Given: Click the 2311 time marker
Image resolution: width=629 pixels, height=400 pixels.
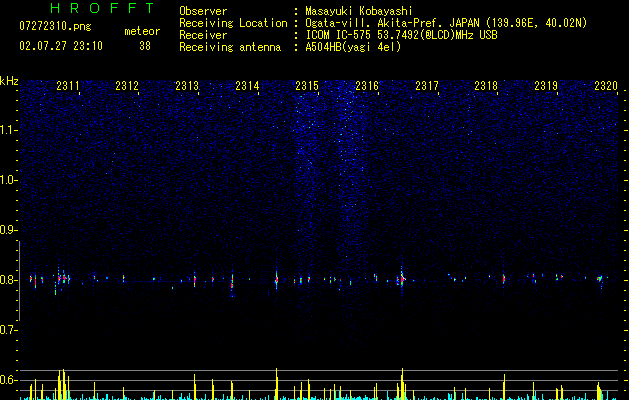Looking at the screenshot, I should tap(68, 85).
